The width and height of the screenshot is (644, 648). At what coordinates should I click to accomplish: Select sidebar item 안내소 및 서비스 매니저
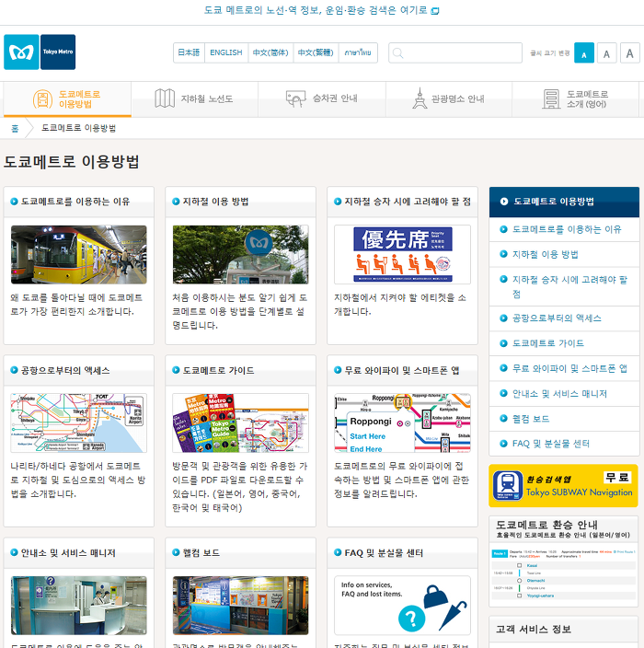tap(564, 394)
